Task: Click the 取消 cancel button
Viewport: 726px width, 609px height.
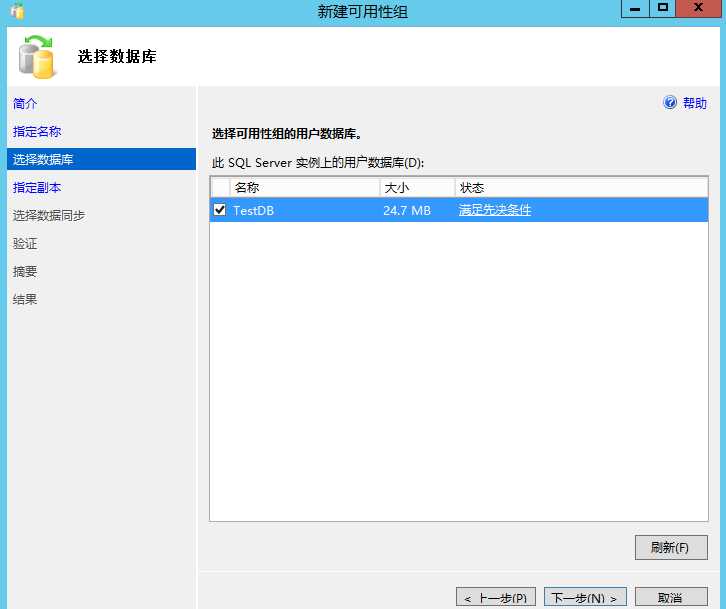Action: (x=671, y=598)
